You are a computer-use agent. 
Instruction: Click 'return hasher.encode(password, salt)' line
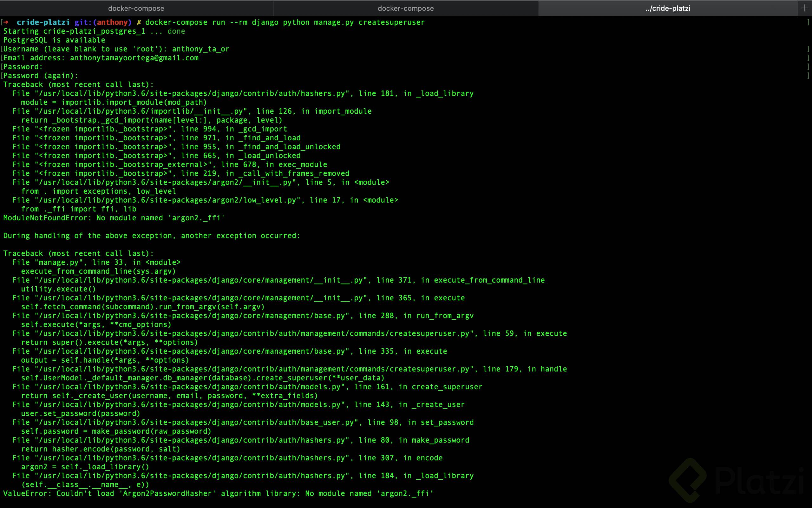(x=101, y=450)
